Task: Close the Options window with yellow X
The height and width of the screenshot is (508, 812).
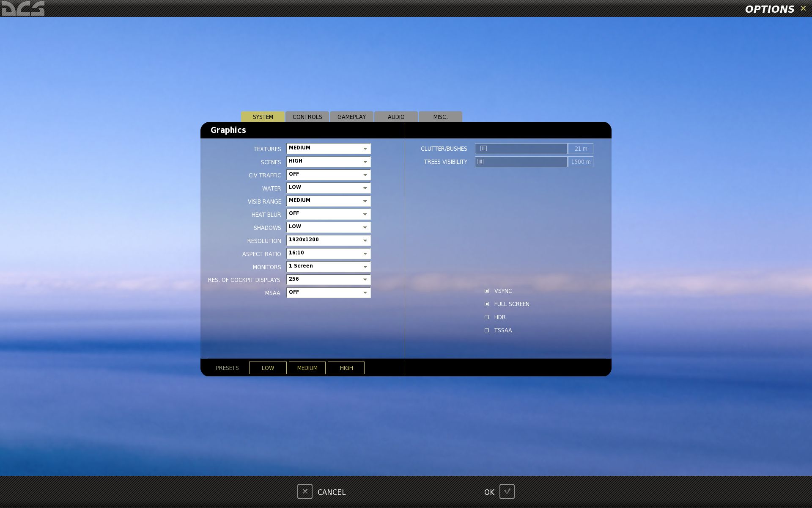Action: (803, 8)
